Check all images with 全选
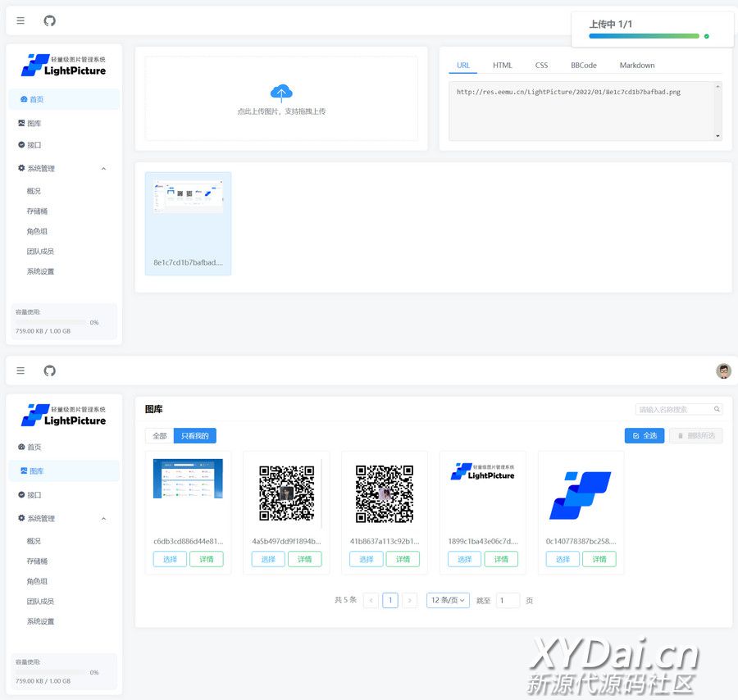Screen dimensions: 738x700 point(645,436)
